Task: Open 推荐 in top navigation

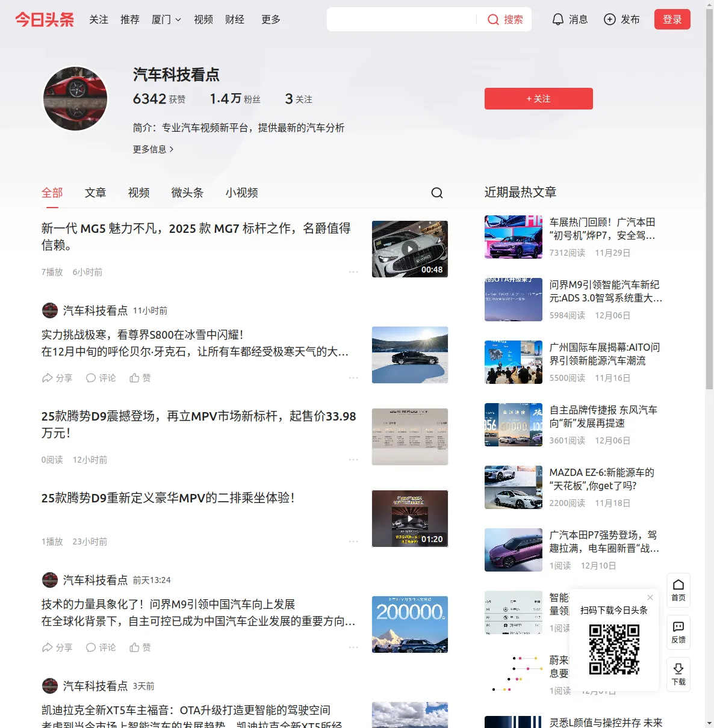Action: 130,20
